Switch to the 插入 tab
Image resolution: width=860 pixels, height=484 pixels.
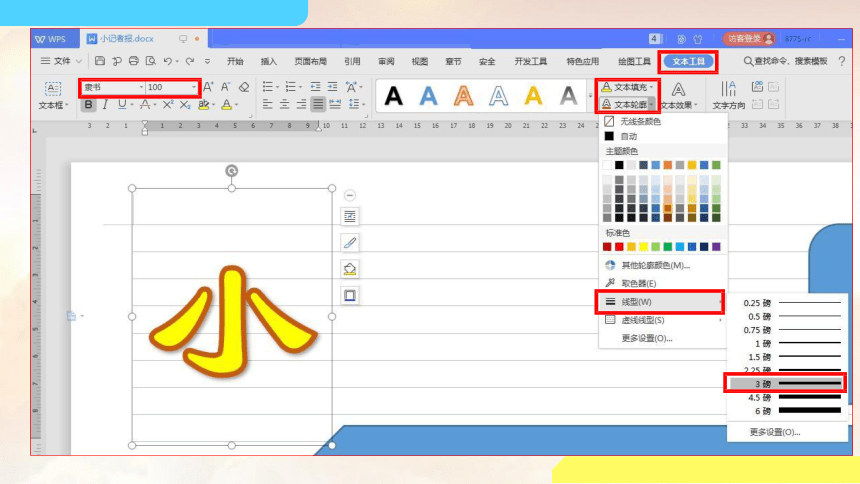269,61
